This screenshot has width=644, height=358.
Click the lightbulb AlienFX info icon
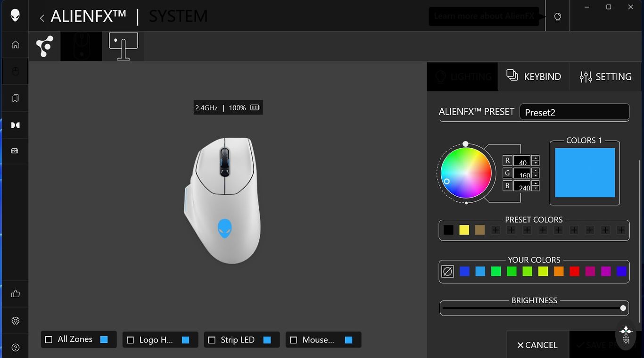(558, 17)
